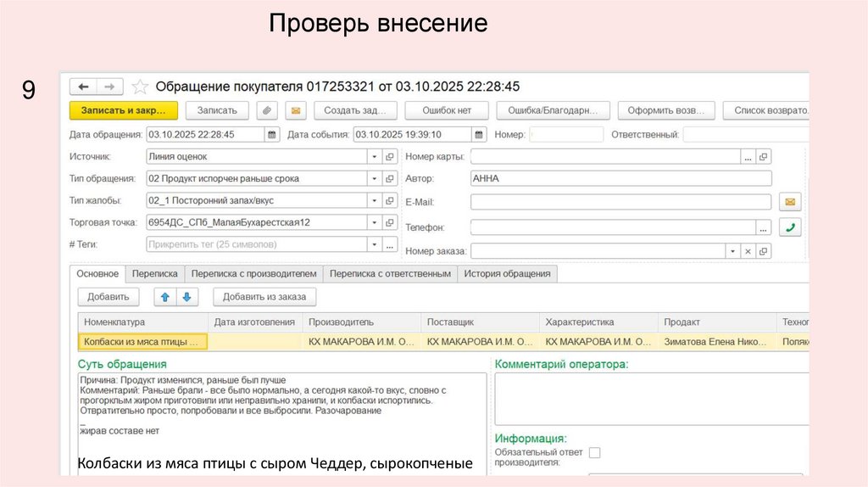Click the Добавить button above the table

pos(108,297)
